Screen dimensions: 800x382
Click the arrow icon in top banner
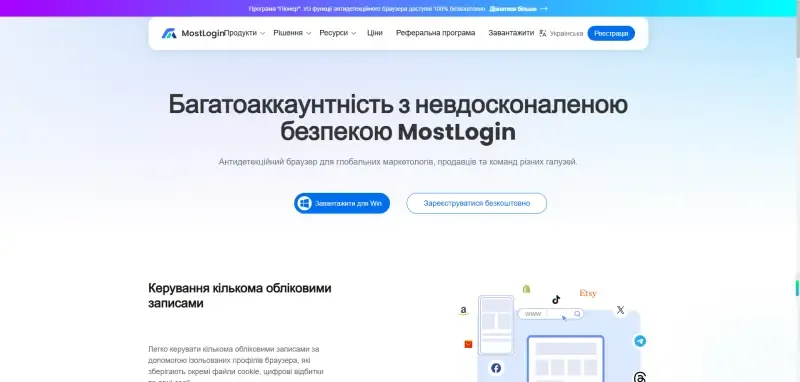click(x=543, y=9)
